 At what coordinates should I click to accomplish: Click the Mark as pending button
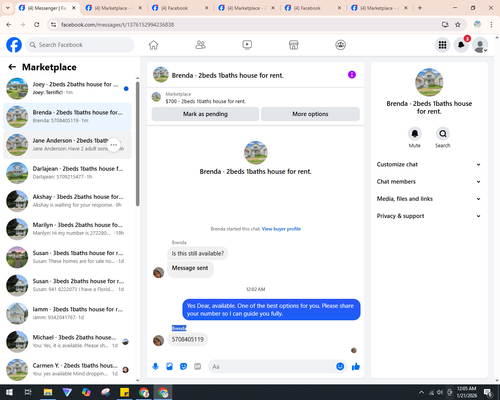pyautogui.click(x=205, y=114)
